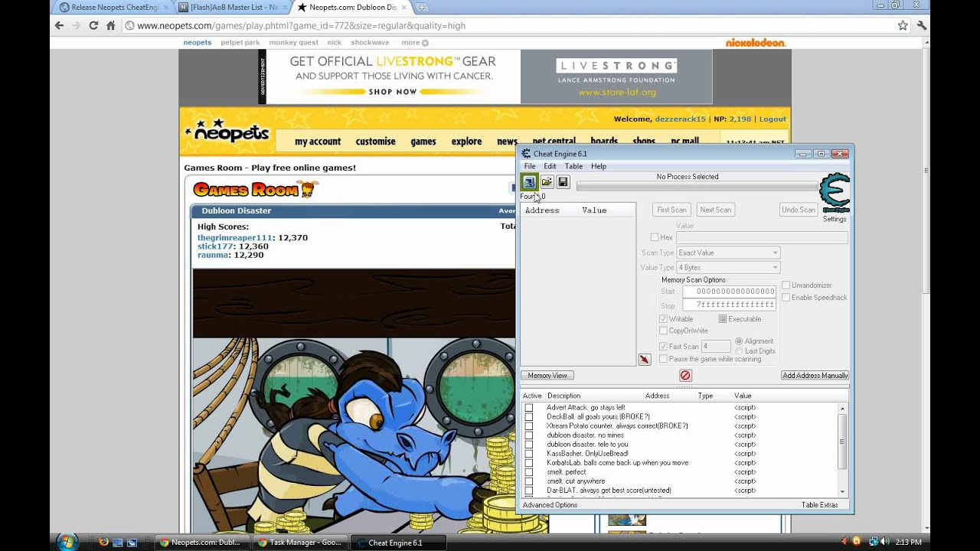
Task: Open Memory View
Action: pyautogui.click(x=547, y=375)
